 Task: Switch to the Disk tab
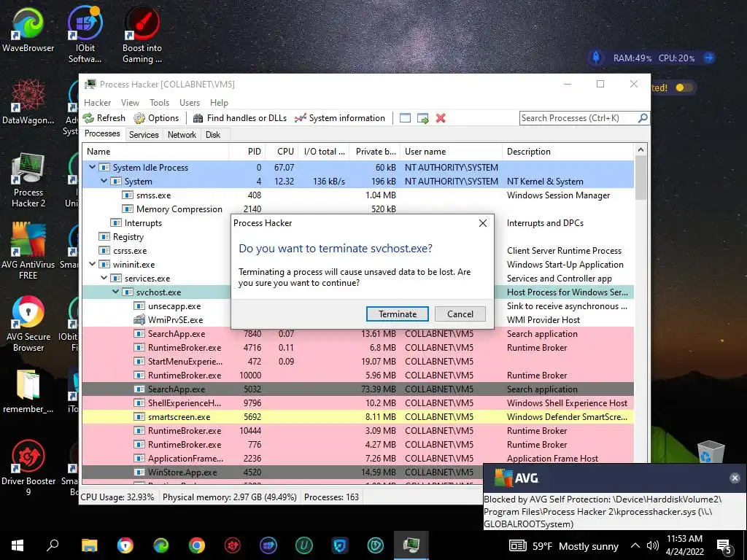click(213, 135)
